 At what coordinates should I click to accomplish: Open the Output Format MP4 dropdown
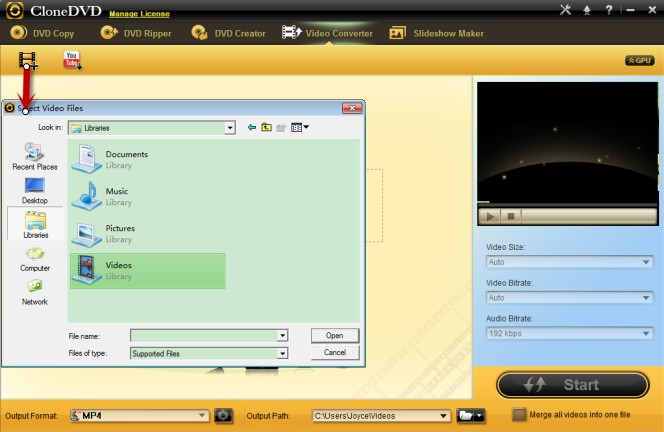[x=139, y=415]
